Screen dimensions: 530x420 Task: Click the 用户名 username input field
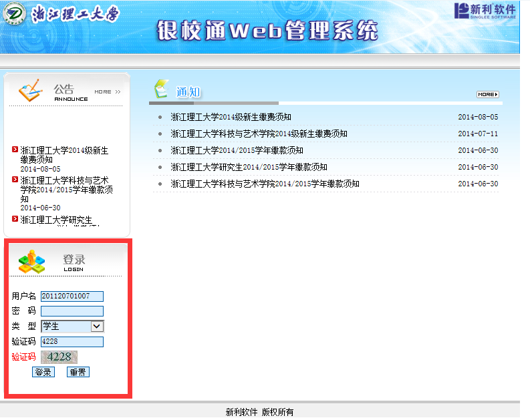[72, 296]
